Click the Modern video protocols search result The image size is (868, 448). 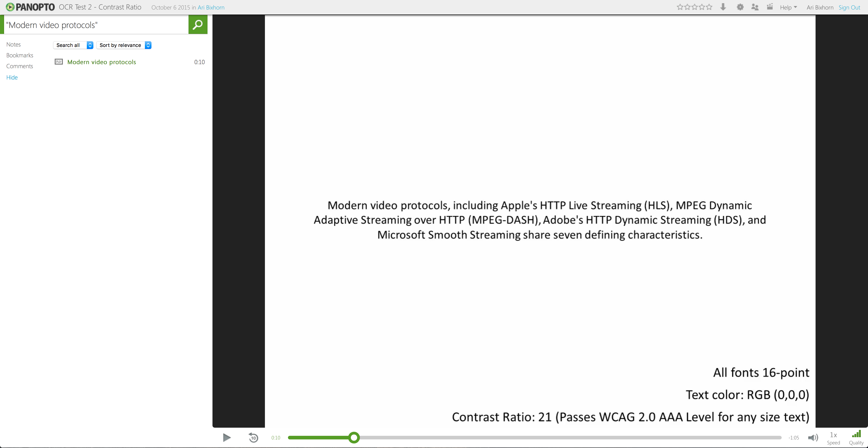coord(101,62)
